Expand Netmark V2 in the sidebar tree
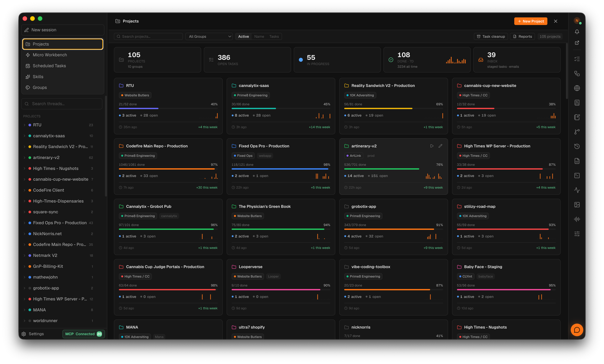This screenshot has width=604, height=364. point(24,256)
